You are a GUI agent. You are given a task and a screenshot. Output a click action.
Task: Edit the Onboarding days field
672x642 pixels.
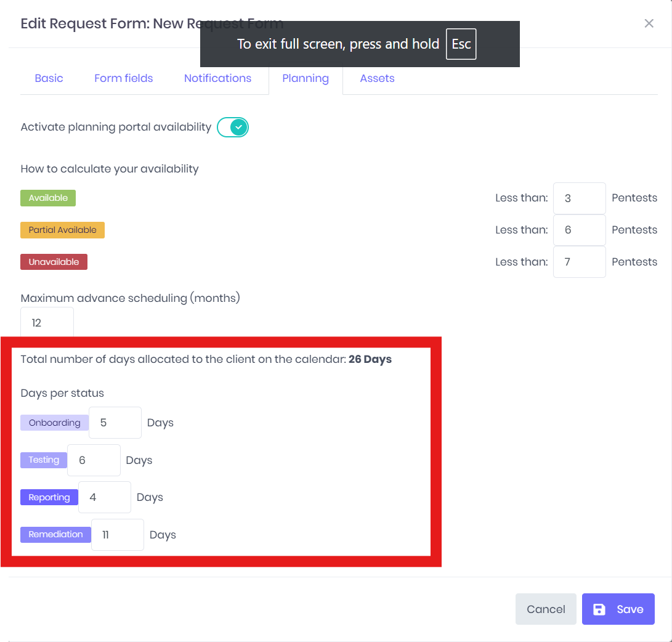point(115,423)
